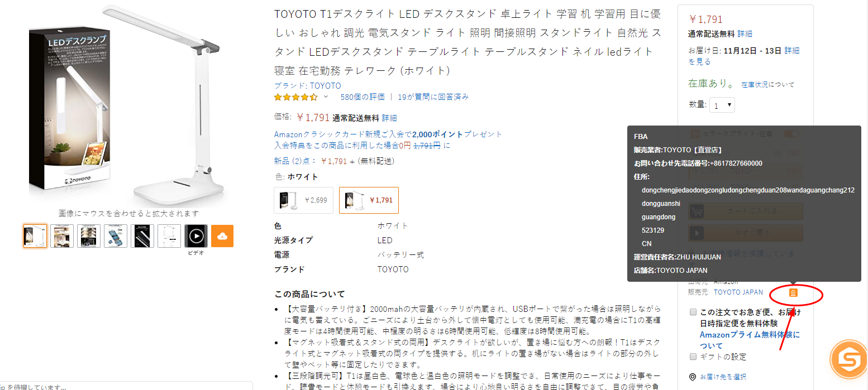868x390 pixels.
Task: Play the product video thumbnail
Action: tap(195, 236)
